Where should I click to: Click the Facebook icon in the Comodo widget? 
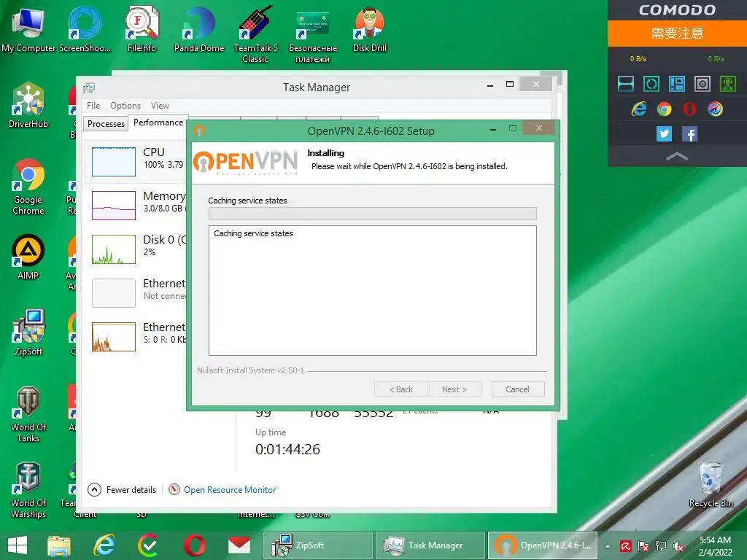tap(689, 134)
